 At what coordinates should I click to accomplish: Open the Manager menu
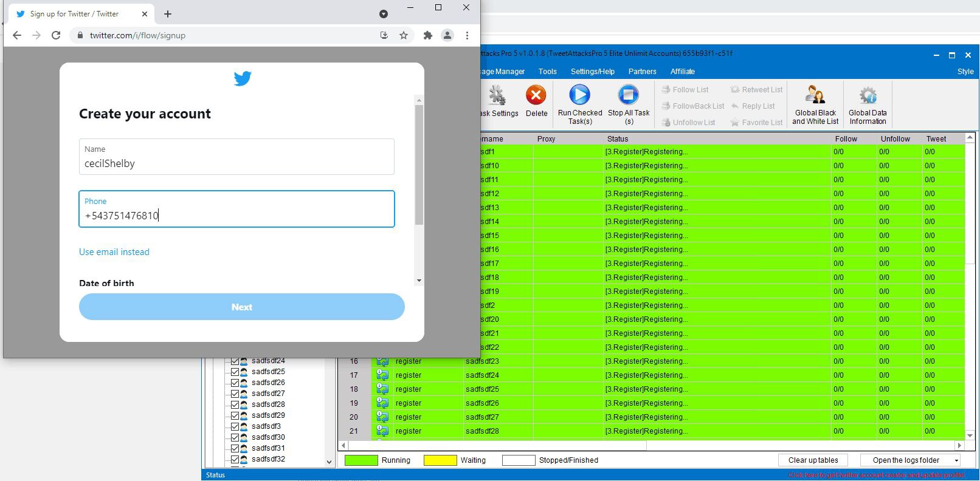pyautogui.click(x=503, y=72)
